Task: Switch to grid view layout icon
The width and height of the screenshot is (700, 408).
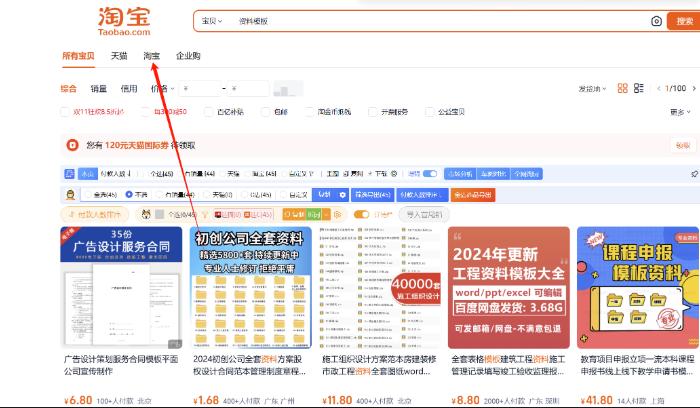Action: [622, 88]
